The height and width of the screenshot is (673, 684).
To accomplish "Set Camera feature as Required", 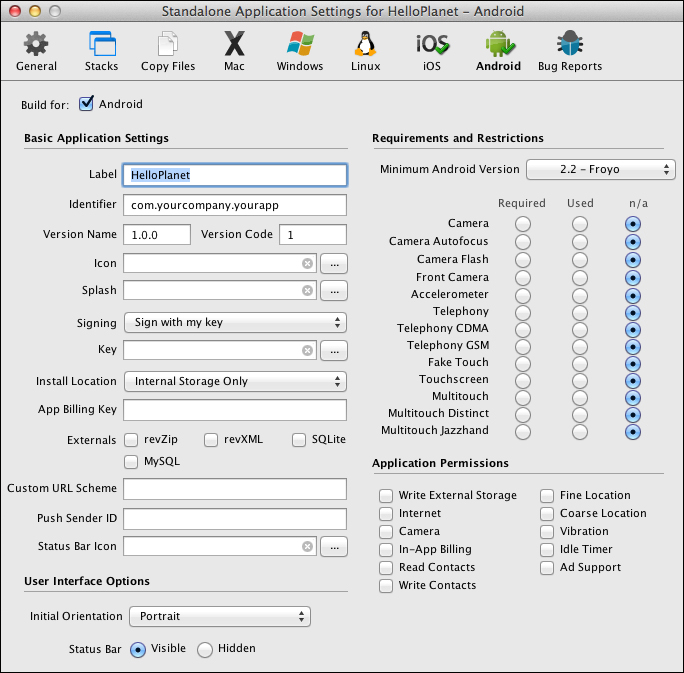I will point(523,224).
